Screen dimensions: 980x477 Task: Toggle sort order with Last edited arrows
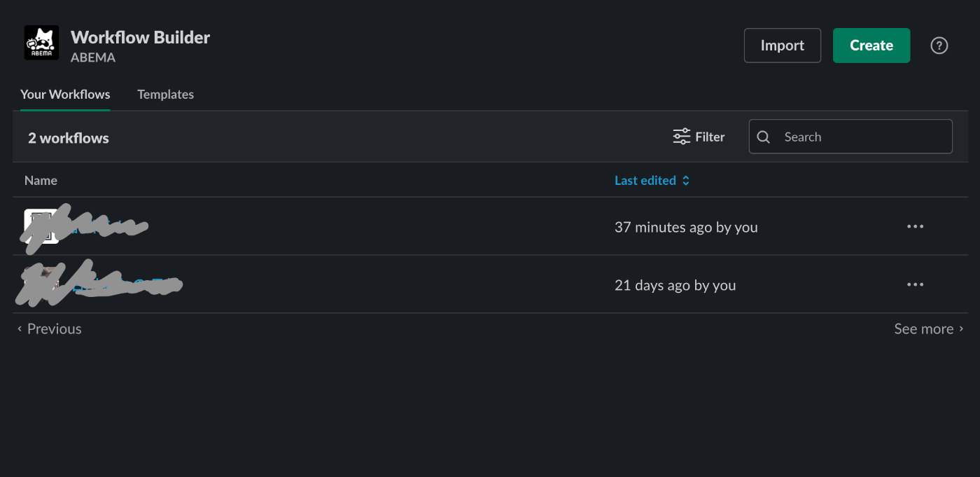tap(686, 181)
